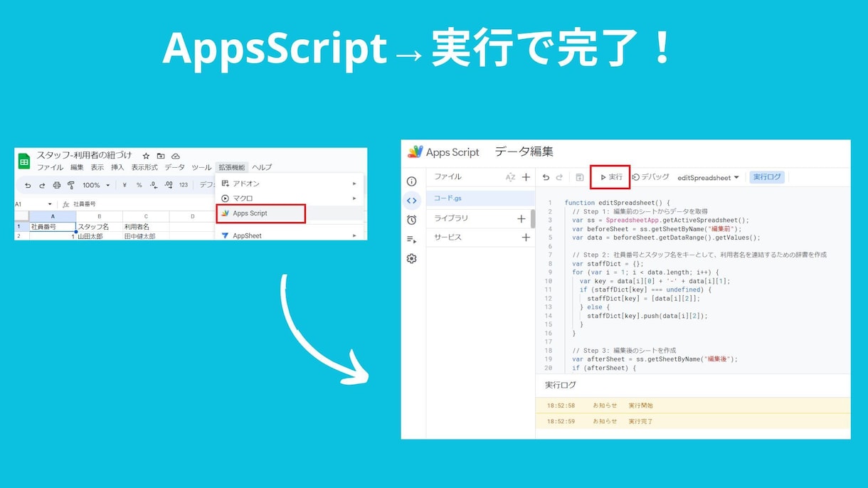Select cell containing 田中健太郎
This screenshot has width=868, height=488.
146,236
